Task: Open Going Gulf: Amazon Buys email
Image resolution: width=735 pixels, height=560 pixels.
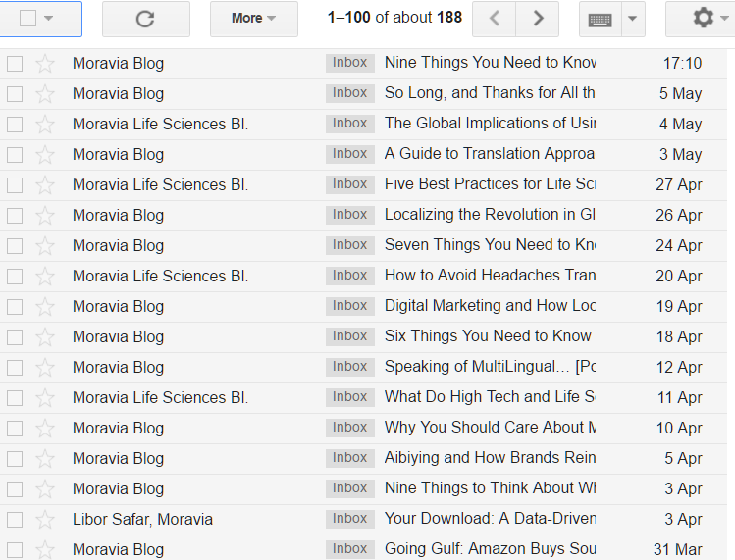Action: click(x=490, y=549)
